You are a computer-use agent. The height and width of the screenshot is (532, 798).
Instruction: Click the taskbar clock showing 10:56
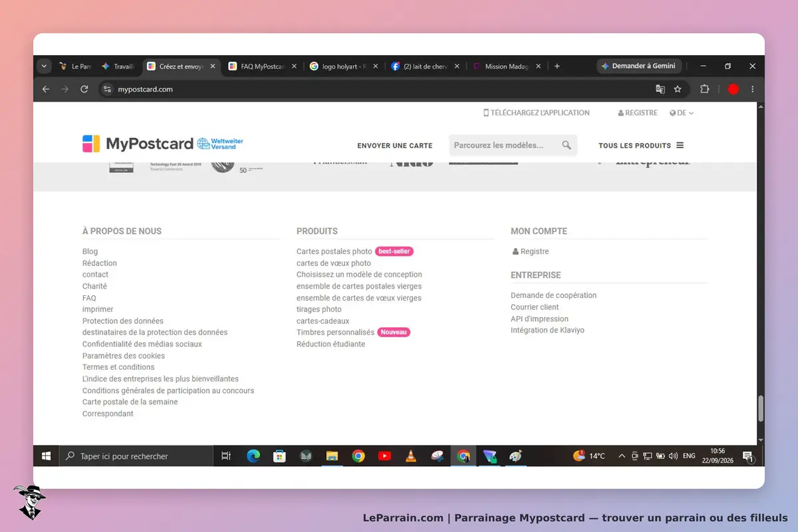pos(718,456)
